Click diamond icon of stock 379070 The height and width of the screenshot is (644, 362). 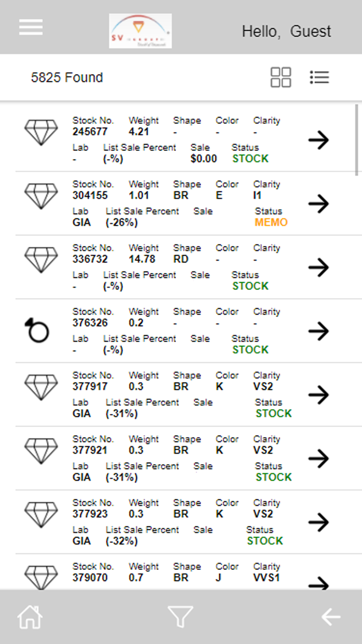pos(41,577)
